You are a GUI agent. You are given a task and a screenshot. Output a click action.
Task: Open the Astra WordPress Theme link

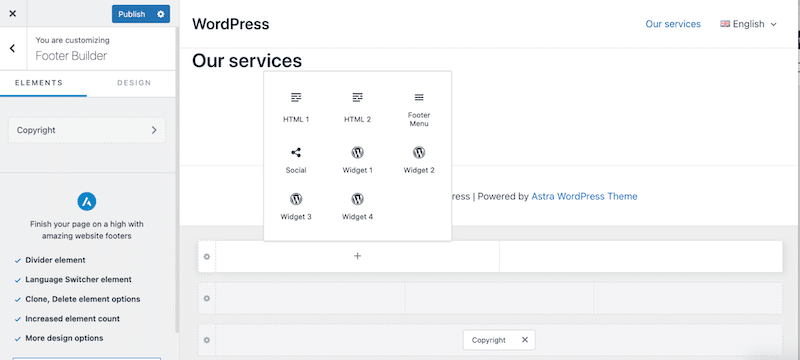click(584, 196)
